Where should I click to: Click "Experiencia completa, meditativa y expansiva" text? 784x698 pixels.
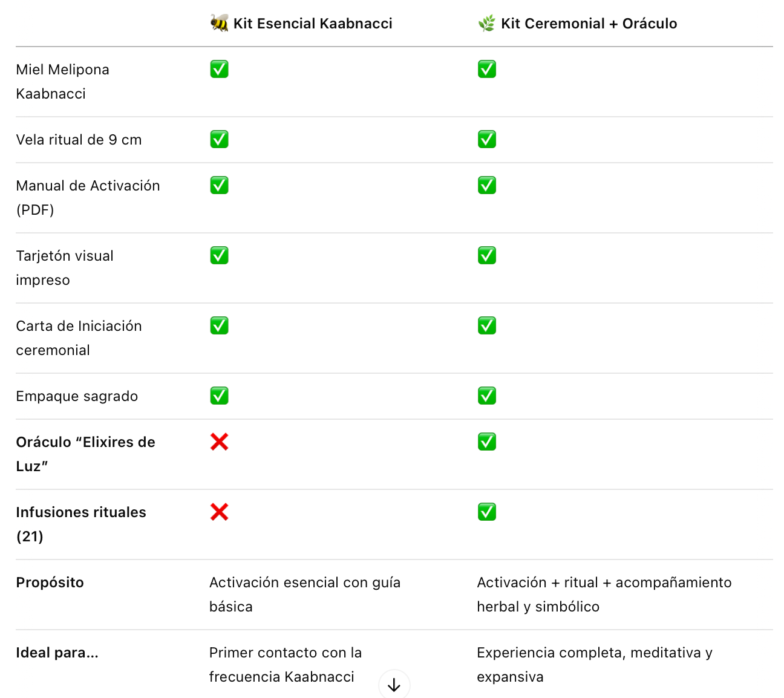tap(595, 664)
